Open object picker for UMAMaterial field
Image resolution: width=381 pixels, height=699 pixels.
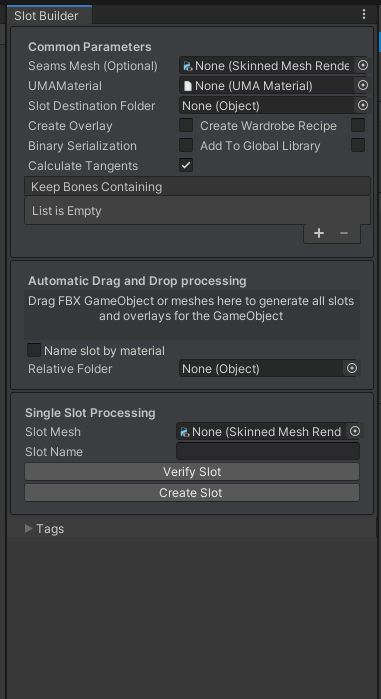tap(363, 85)
